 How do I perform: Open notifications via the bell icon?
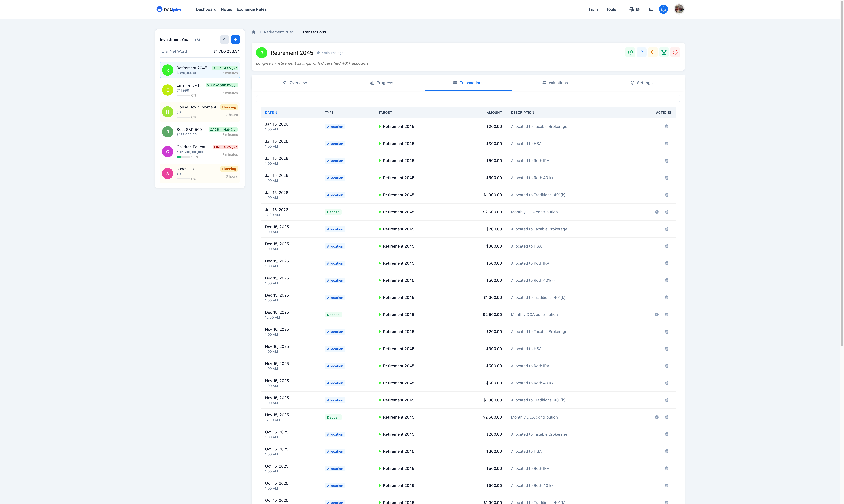(x=663, y=9)
